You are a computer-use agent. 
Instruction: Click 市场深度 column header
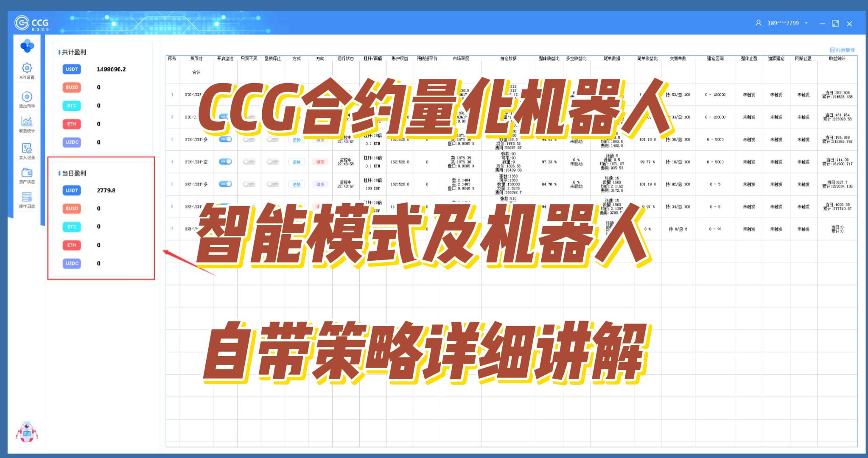[461, 59]
